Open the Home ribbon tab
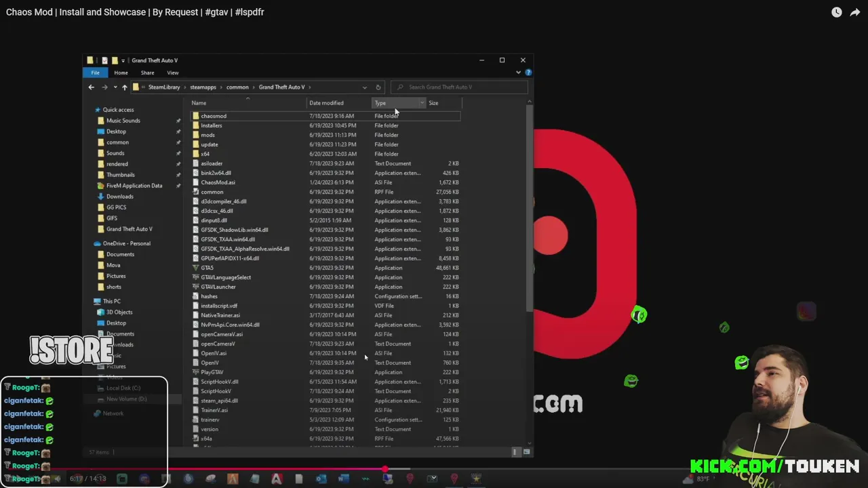 [x=121, y=73]
